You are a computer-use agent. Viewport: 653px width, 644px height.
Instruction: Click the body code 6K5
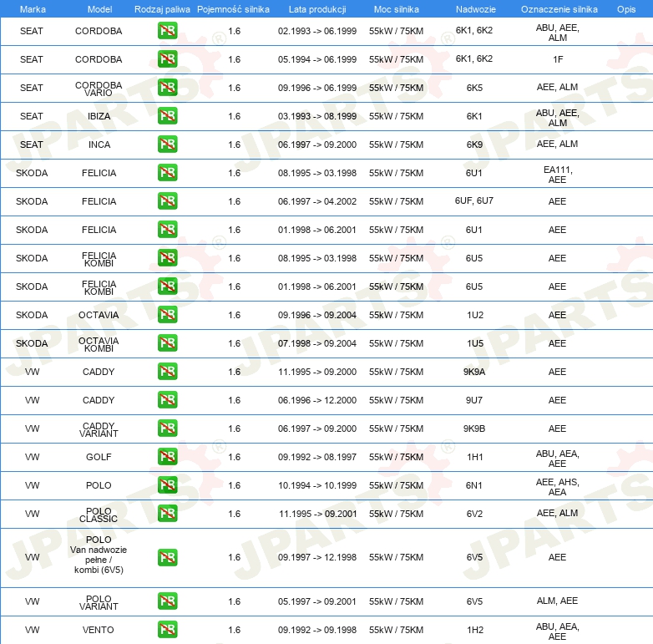(474, 88)
